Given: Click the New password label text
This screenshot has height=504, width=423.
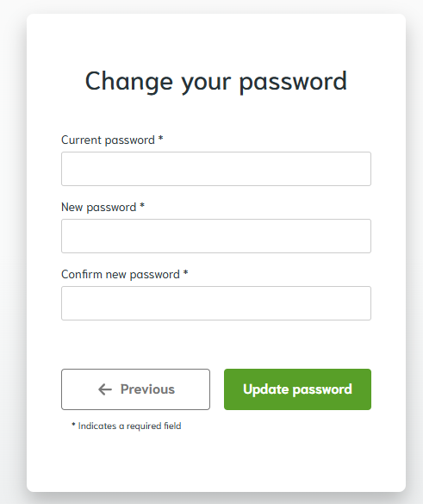Looking at the screenshot, I should pos(99,208).
